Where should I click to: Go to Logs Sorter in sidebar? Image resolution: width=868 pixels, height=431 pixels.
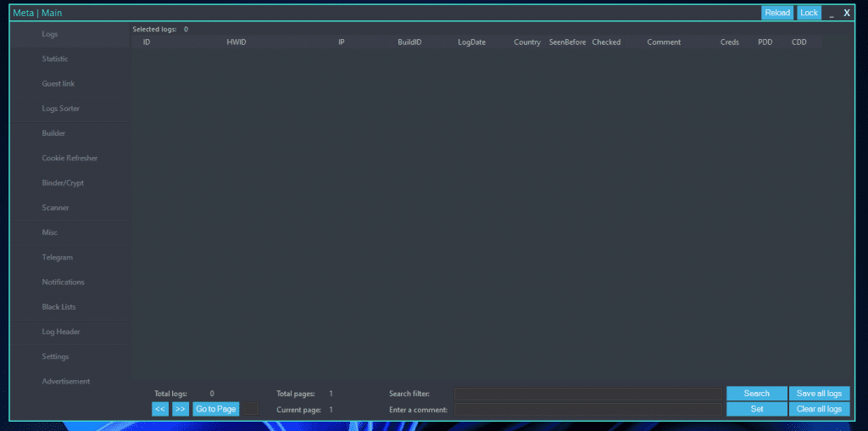coord(61,109)
